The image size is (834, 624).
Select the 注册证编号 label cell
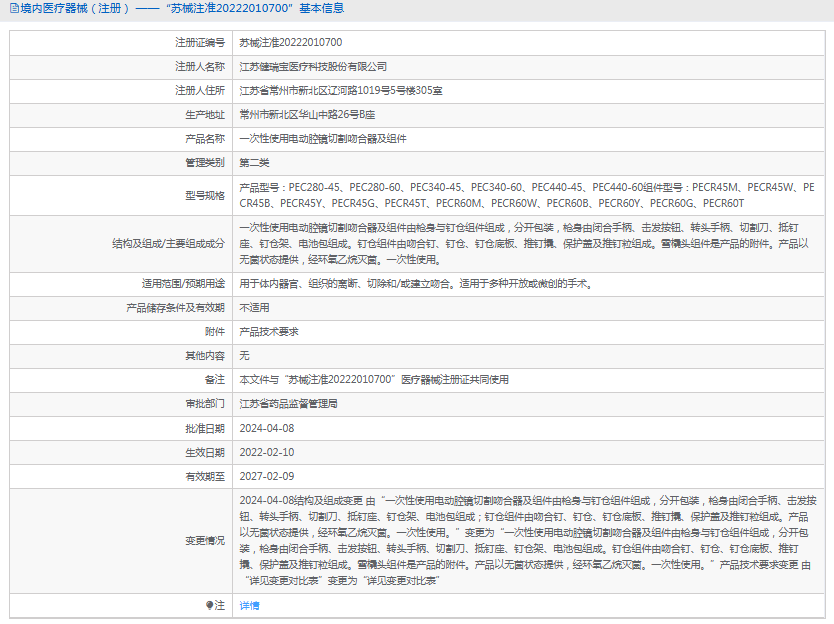coord(200,43)
